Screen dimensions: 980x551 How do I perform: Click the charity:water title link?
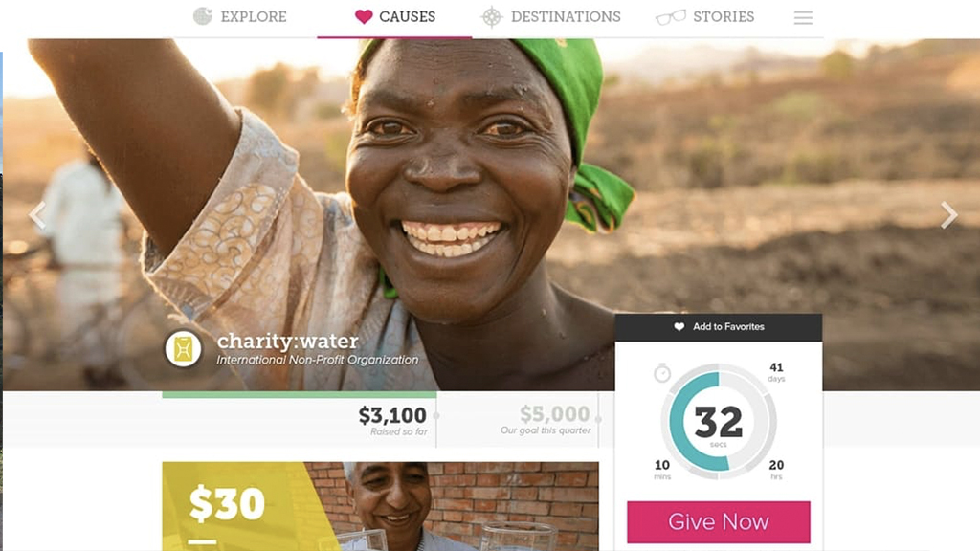click(287, 342)
